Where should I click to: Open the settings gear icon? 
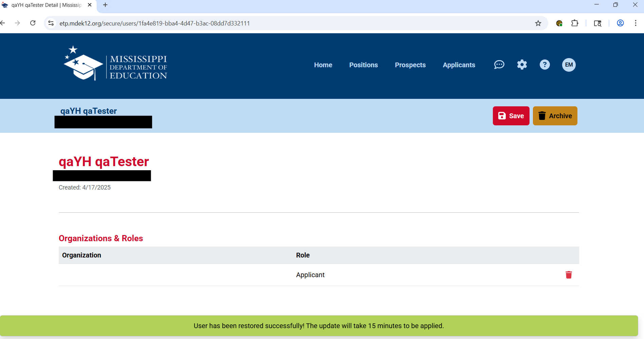(522, 65)
